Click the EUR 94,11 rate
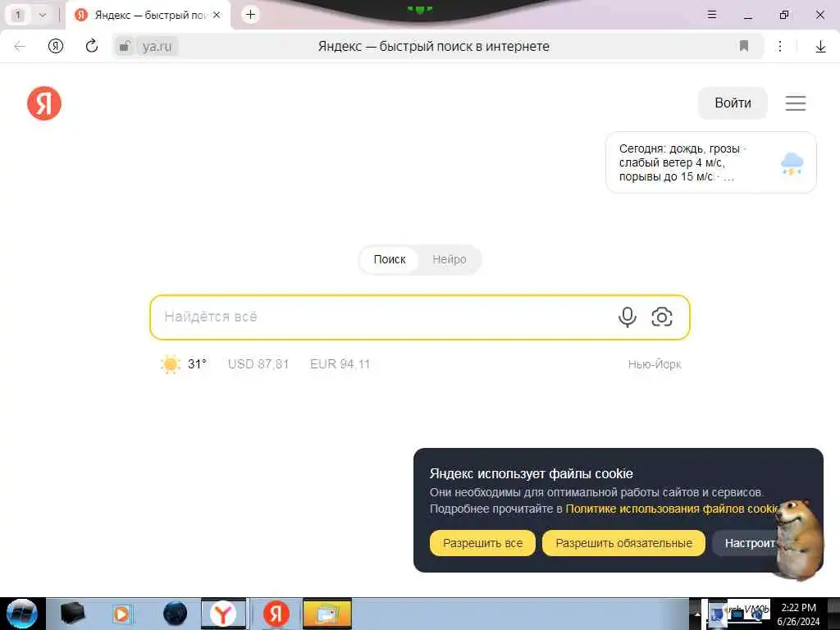840x630 pixels. point(340,364)
